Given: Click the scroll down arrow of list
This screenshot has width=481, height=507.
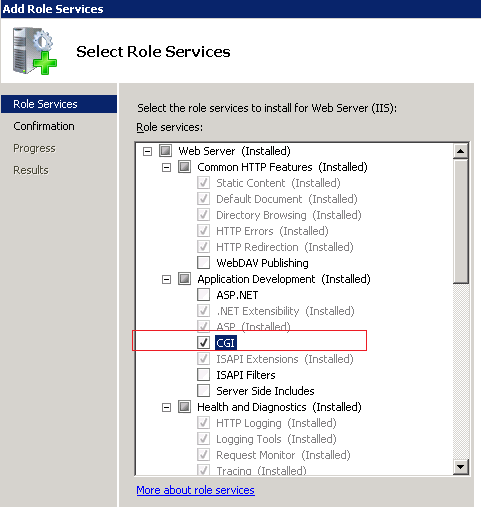Looking at the screenshot, I should click(x=461, y=467).
